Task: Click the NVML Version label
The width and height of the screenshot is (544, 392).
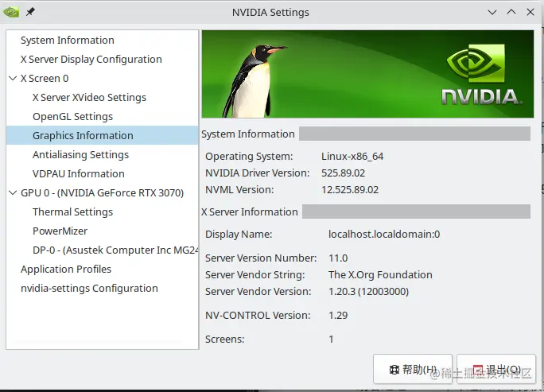Action: point(239,190)
